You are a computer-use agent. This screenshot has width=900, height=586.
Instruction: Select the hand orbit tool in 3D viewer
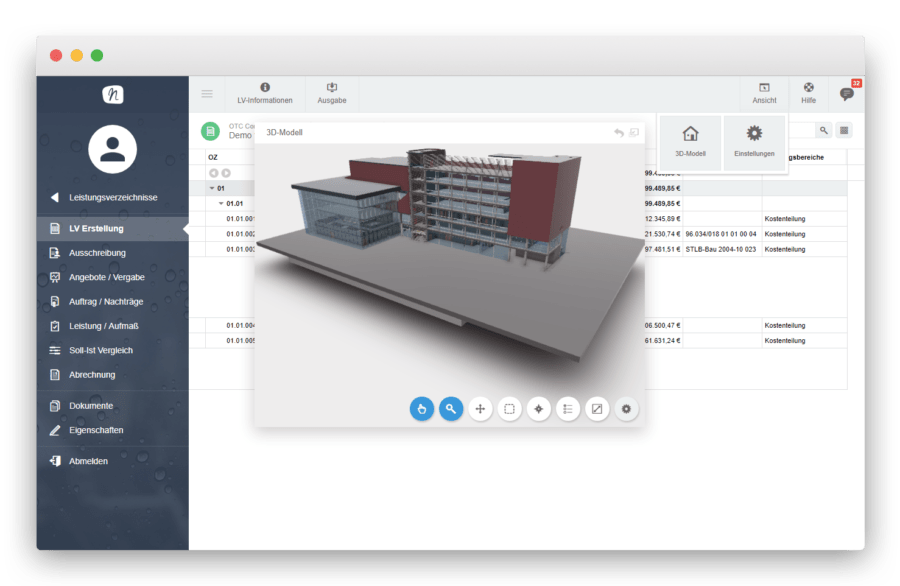pos(422,409)
